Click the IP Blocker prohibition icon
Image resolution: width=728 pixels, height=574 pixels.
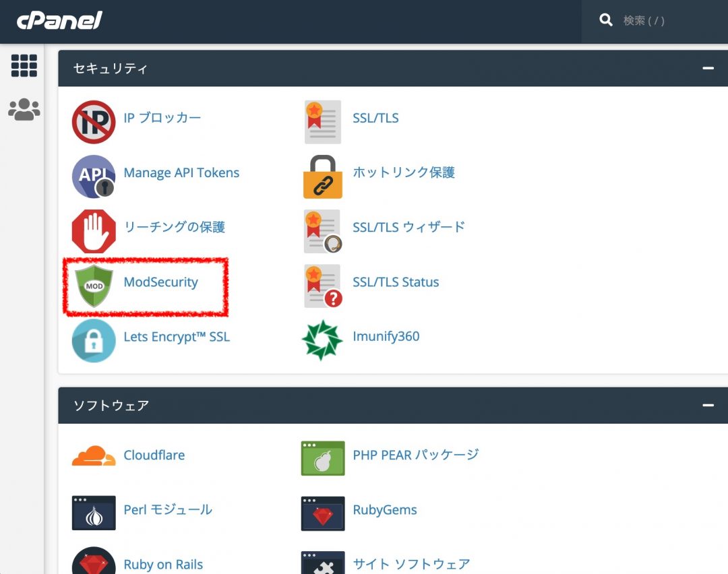94,122
